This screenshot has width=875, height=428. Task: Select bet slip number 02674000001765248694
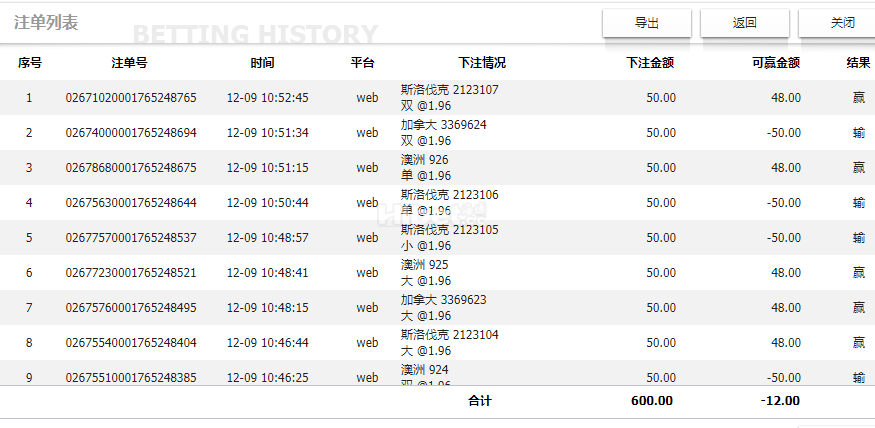click(x=131, y=133)
